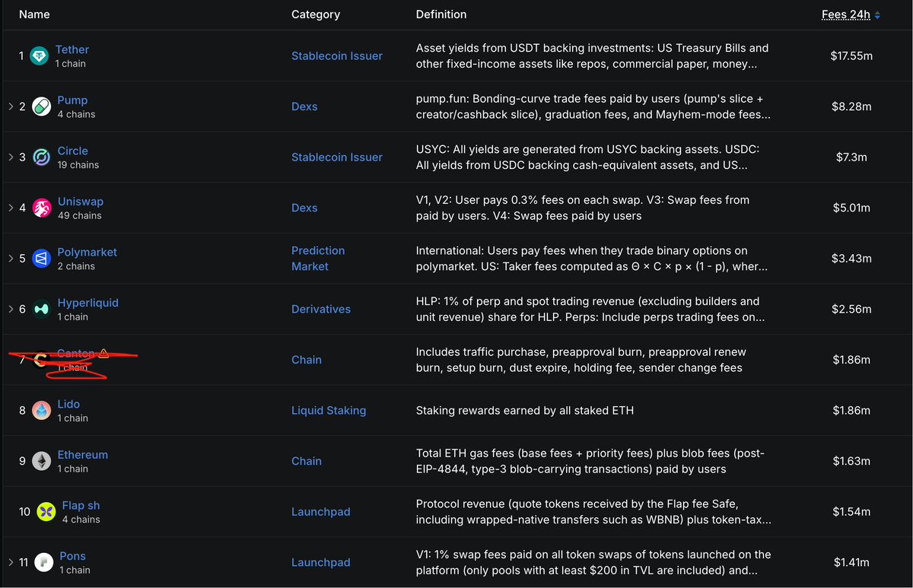Viewport: 913px width, 588px height.
Task: Click the Circle logo icon
Action: tap(42, 157)
